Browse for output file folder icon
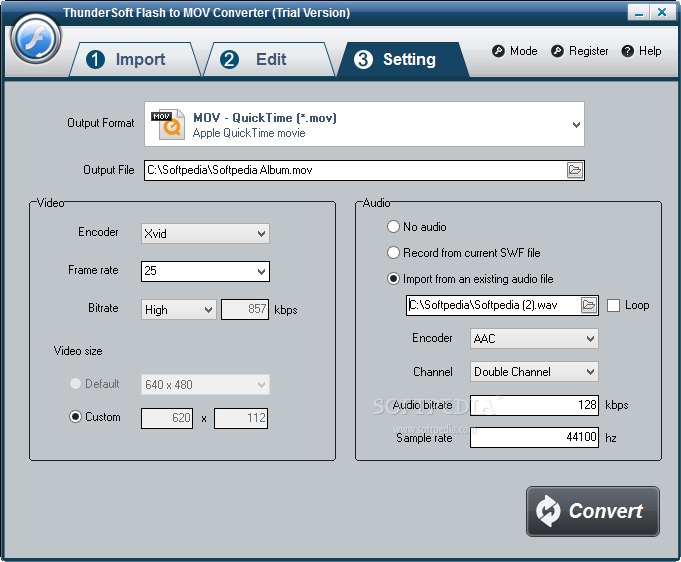Viewport: 681px width, 562px height. click(575, 170)
